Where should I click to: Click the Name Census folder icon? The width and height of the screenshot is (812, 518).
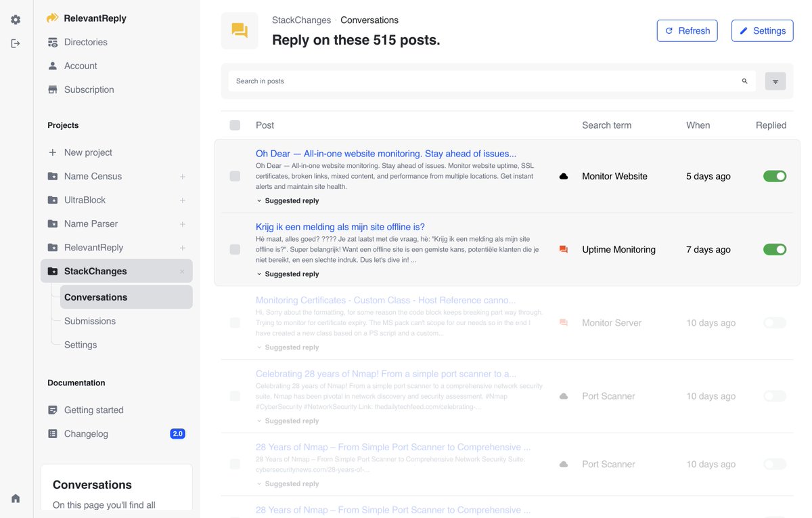click(53, 176)
